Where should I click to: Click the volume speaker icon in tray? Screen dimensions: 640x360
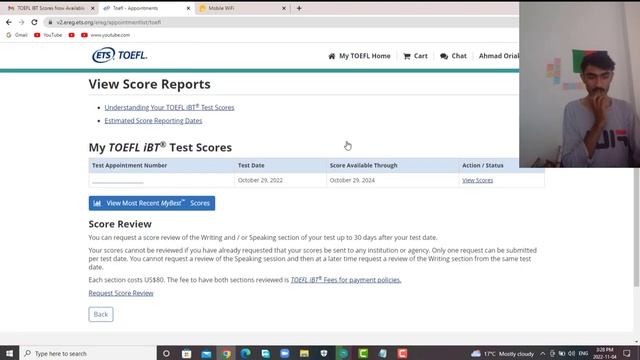pos(571,354)
